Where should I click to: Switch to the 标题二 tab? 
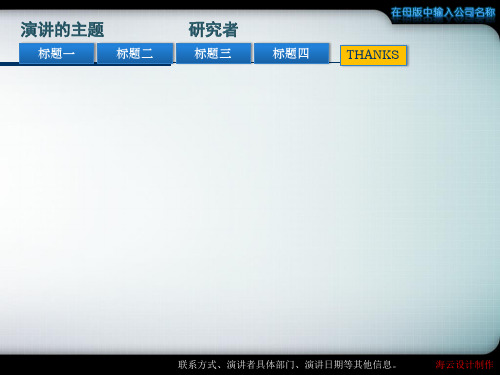[135, 53]
